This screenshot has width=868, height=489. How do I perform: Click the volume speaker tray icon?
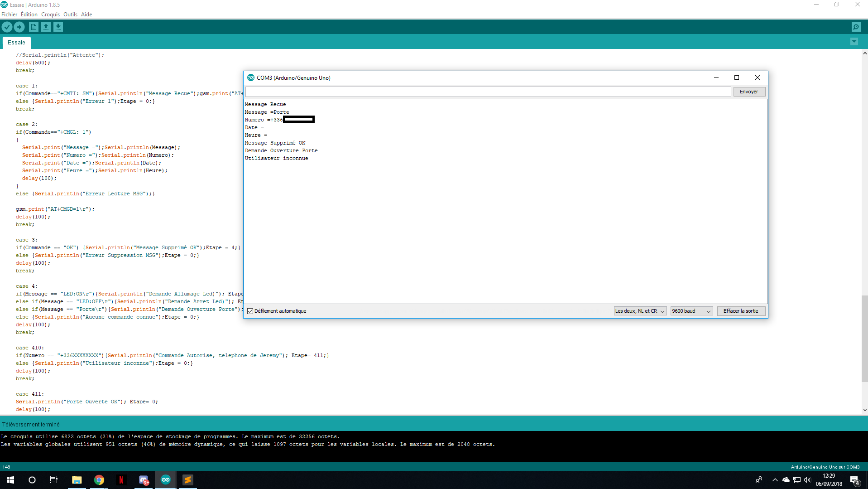(x=807, y=480)
